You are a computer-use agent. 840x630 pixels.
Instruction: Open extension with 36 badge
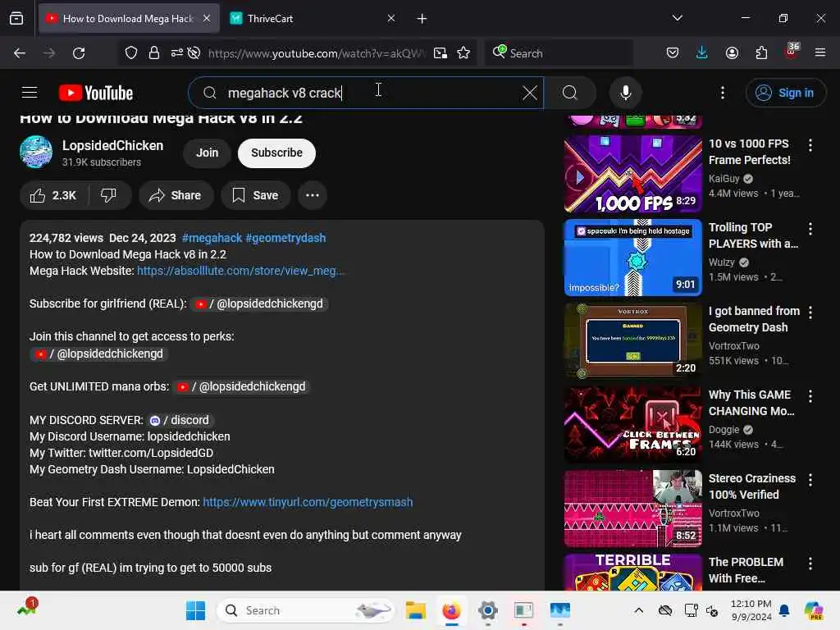[792, 52]
